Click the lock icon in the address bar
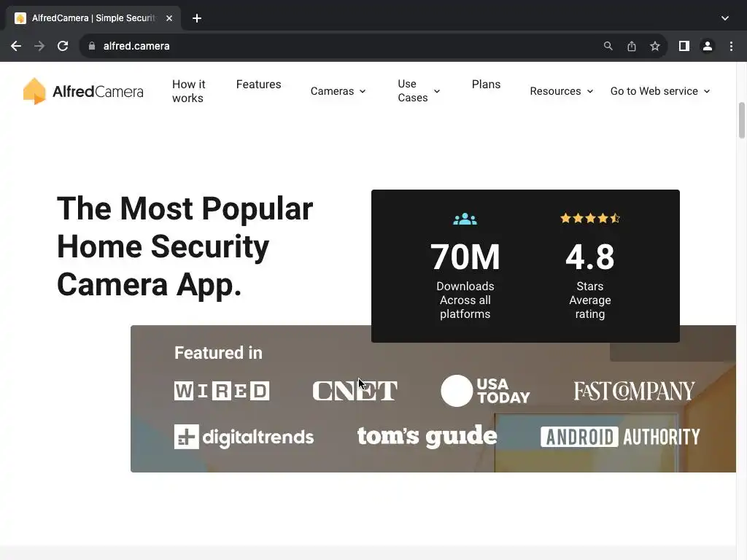The image size is (747, 560). coord(92,46)
